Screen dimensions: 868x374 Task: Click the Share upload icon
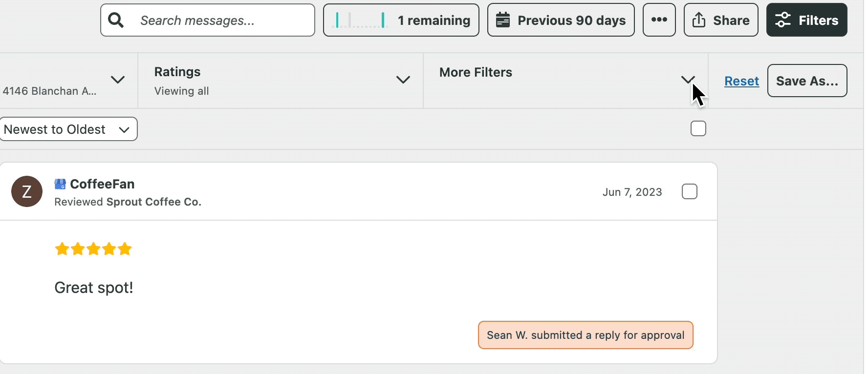coord(699,20)
